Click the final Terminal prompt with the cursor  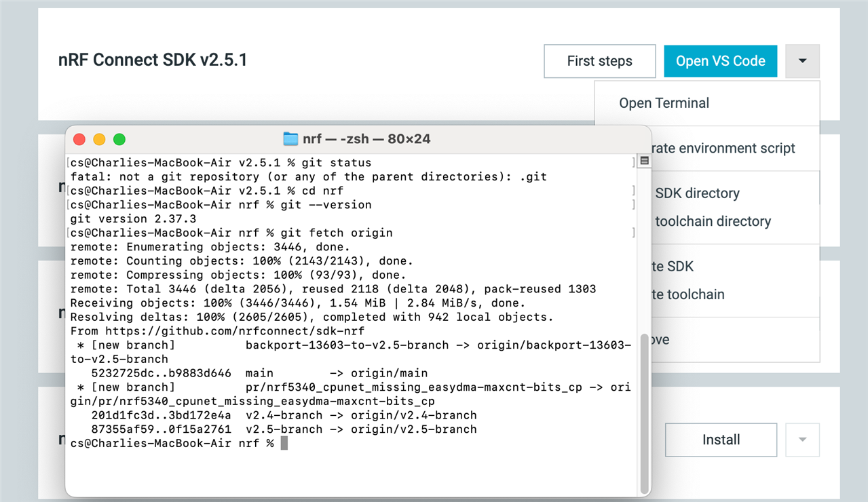[x=179, y=443]
